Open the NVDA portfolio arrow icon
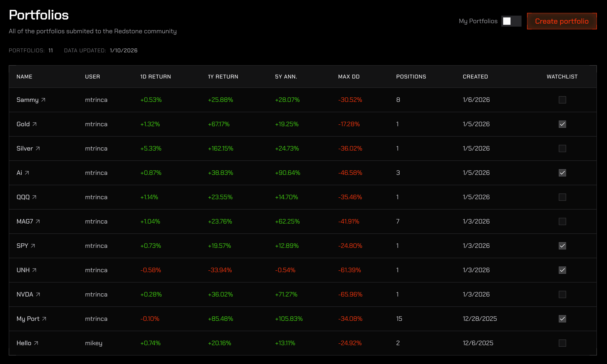 coord(38,294)
